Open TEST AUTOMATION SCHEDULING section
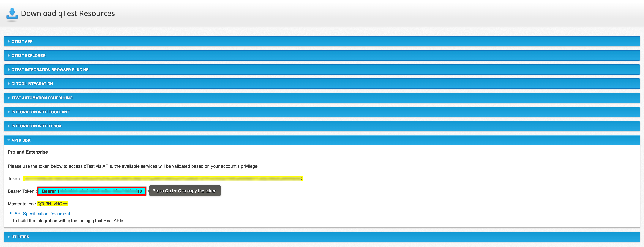The height and width of the screenshot is (247, 644). tap(42, 98)
